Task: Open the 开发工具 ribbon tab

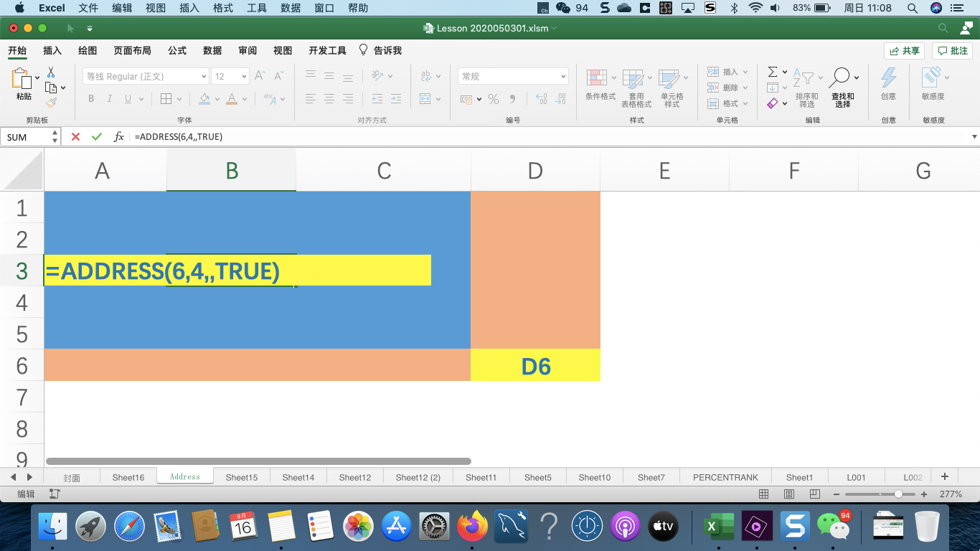Action: [x=327, y=50]
